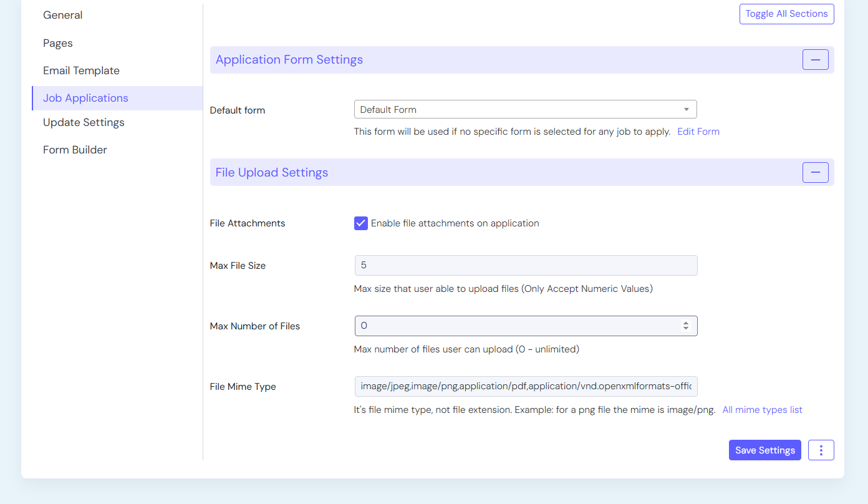The image size is (868, 504).
Task: Open the Default form dropdown
Action: (x=525, y=110)
